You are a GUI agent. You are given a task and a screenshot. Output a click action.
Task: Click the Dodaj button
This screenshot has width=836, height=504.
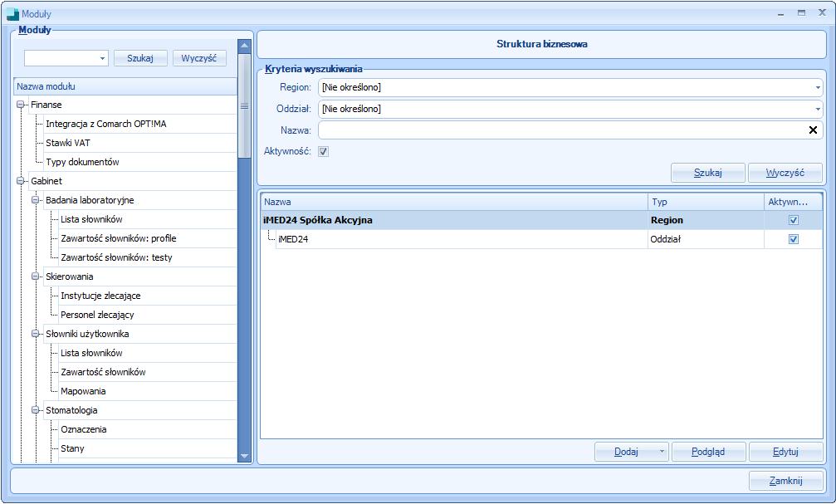coord(626,452)
